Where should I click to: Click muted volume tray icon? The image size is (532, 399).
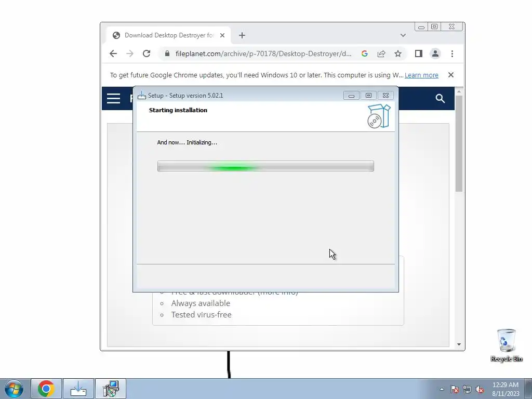click(x=480, y=389)
